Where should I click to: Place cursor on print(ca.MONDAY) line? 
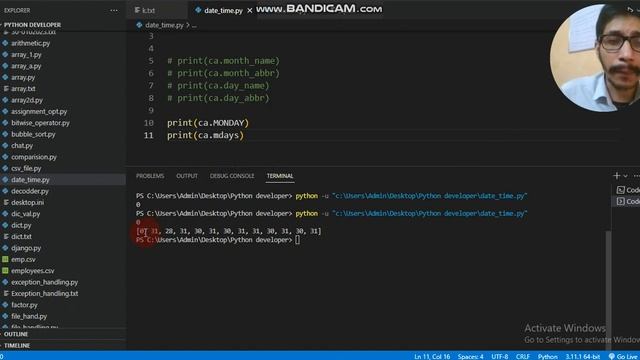[208, 123]
